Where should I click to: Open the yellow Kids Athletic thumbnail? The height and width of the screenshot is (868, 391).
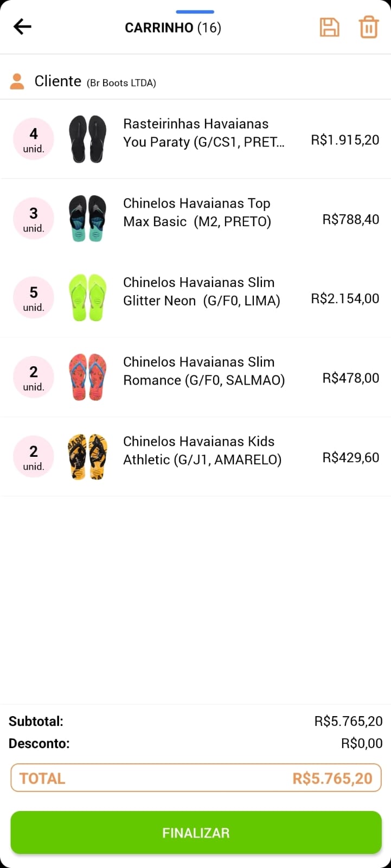click(x=87, y=457)
